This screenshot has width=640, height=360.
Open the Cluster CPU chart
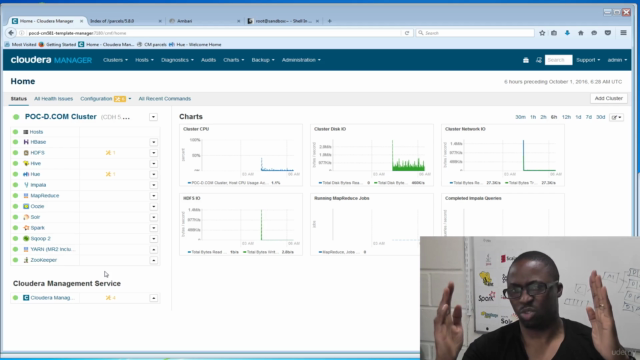[x=241, y=156]
